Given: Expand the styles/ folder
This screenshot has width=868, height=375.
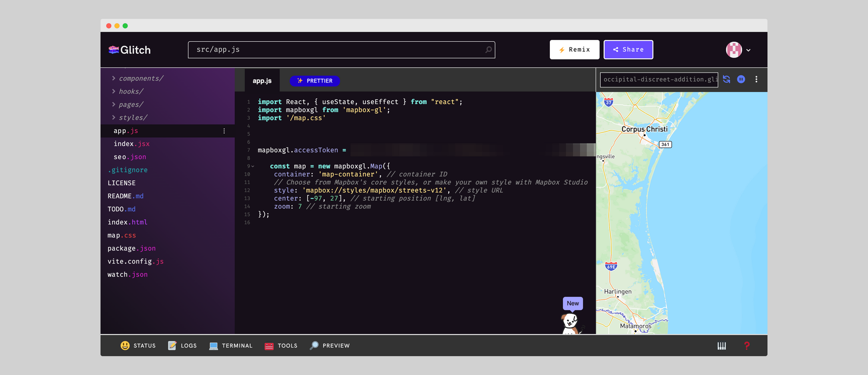Looking at the screenshot, I should click(114, 118).
